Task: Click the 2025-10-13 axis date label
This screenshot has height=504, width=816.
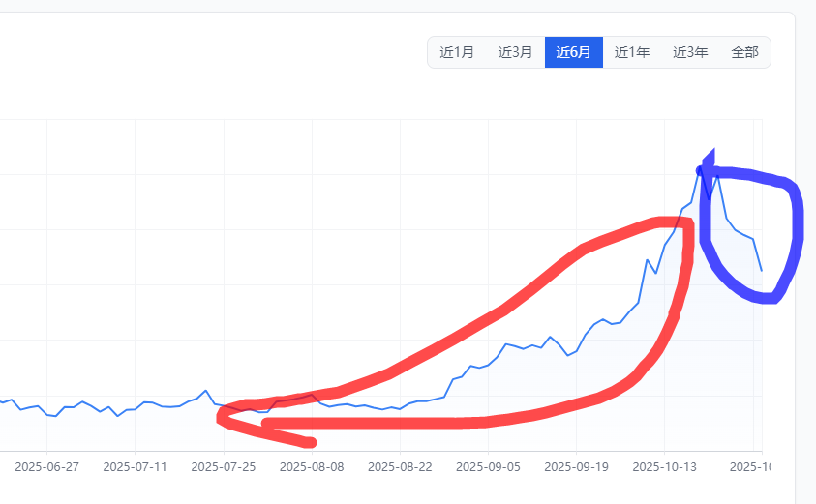Action: point(664,466)
